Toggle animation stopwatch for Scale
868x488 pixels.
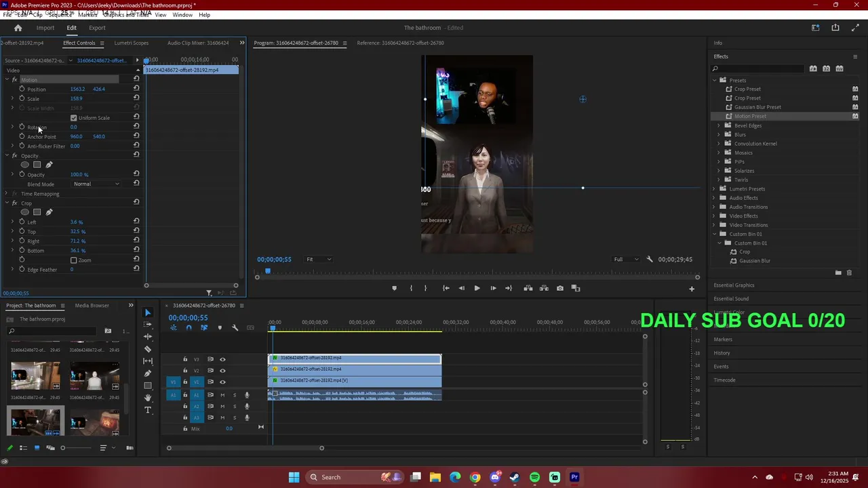(22, 98)
